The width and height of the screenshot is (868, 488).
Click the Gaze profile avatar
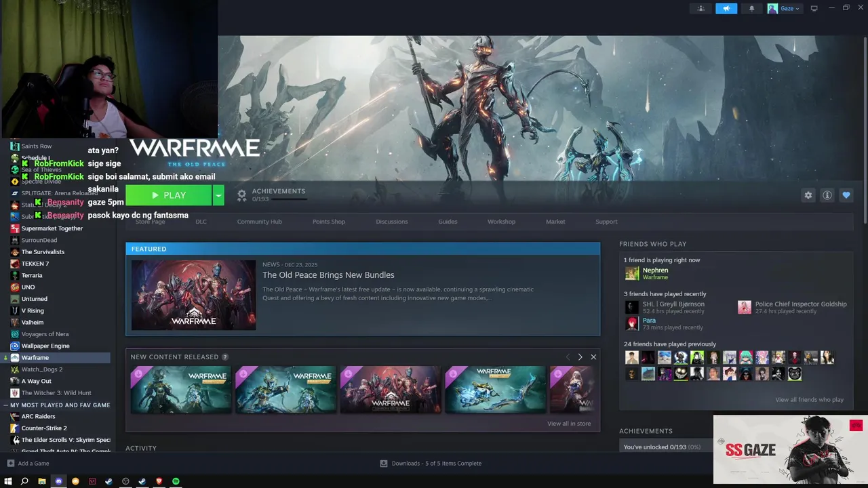[x=772, y=8]
